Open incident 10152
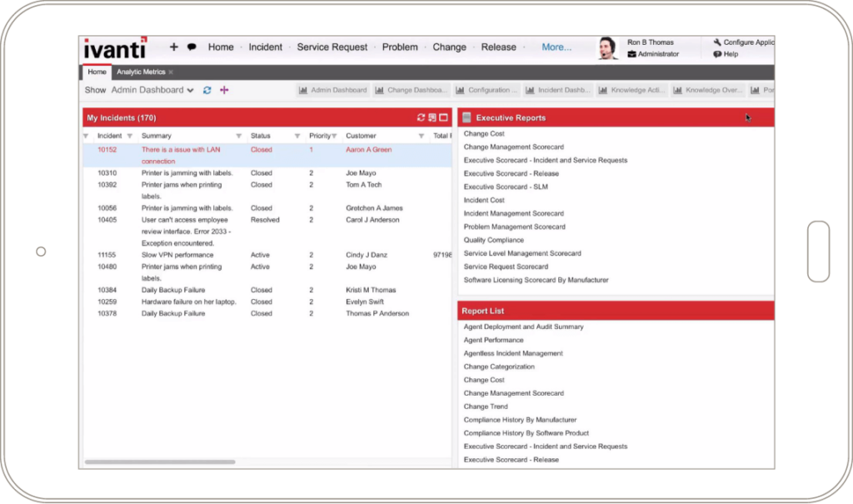The height and width of the screenshot is (504, 853). tap(107, 150)
